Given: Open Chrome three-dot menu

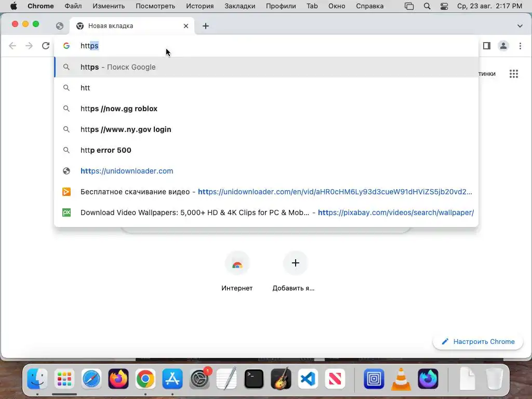Looking at the screenshot, I should (x=520, y=46).
